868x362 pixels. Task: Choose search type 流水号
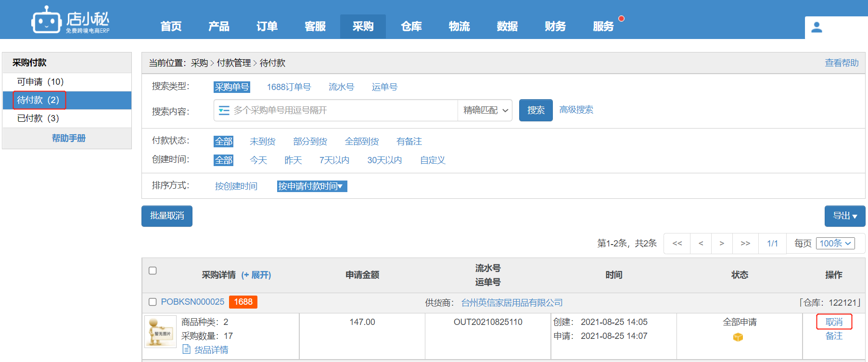tap(341, 87)
